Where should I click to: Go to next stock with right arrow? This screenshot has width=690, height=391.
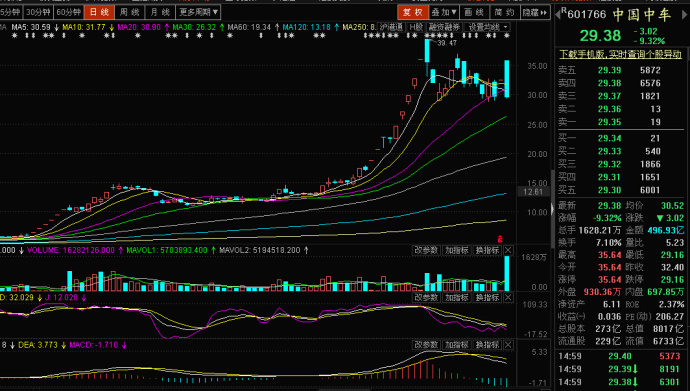[685, 15]
